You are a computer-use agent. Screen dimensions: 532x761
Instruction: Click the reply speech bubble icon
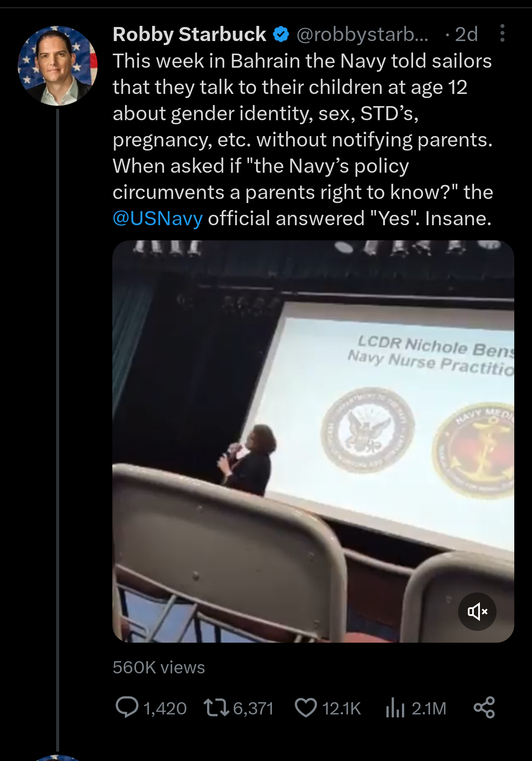pos(127,707)
